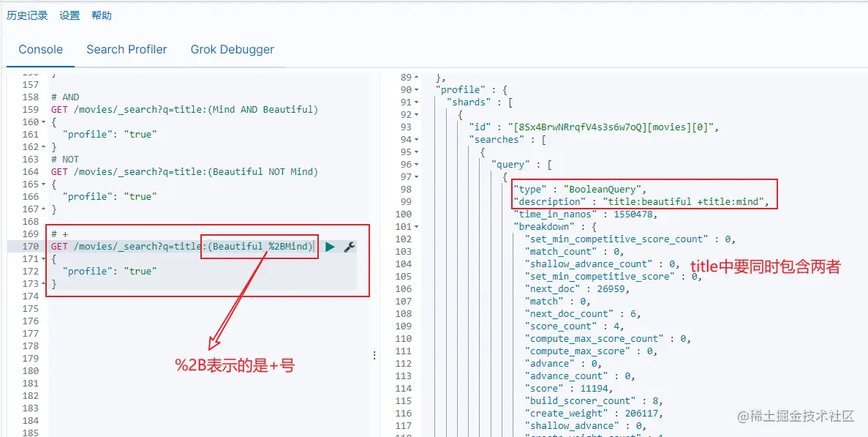Switch to the Grok Debugger tab
868x437 pixels.
(x=233, y=49)
